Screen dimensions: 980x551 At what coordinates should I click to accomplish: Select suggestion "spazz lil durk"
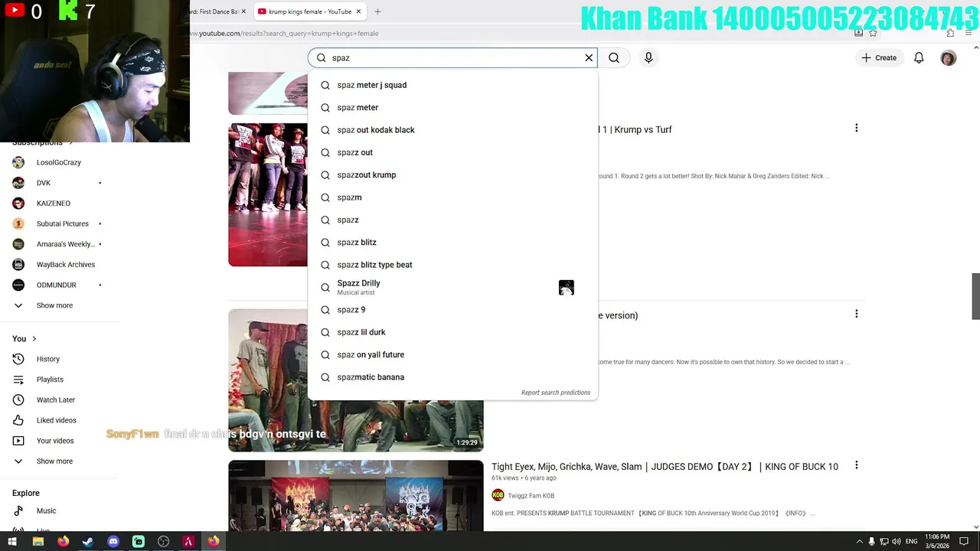[452, 332]
